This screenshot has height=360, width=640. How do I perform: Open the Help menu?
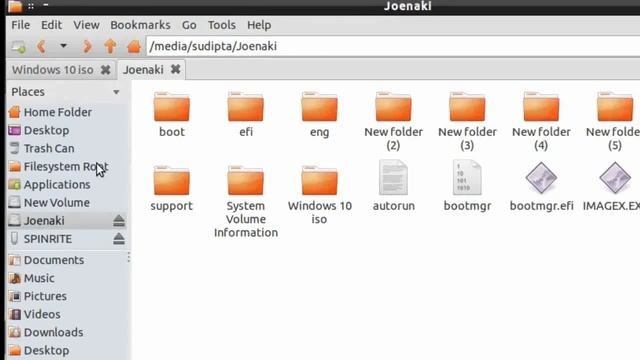click(x=259, y=25)
